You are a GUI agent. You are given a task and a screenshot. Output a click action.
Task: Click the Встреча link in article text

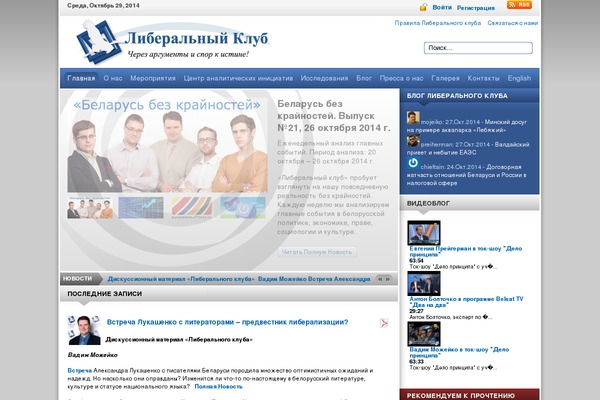(80, 371)
